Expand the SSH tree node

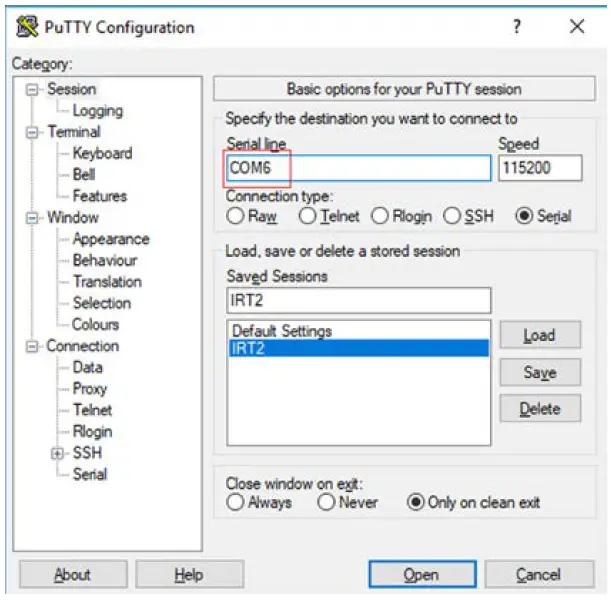tap(57, 454)
